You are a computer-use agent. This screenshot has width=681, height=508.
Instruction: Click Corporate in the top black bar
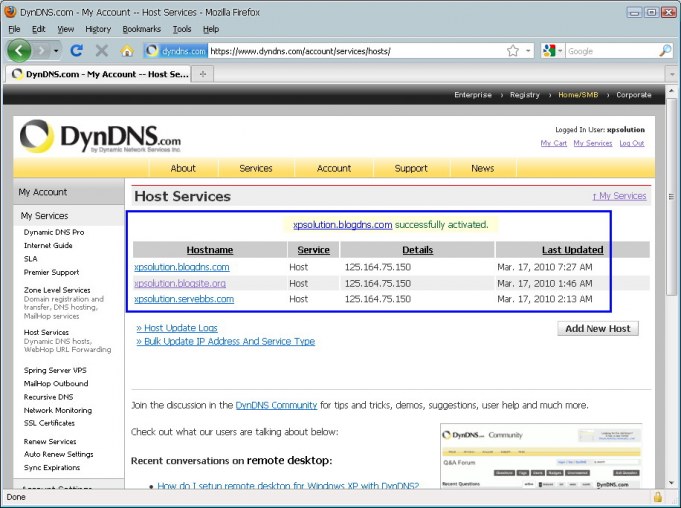[634, 95]
